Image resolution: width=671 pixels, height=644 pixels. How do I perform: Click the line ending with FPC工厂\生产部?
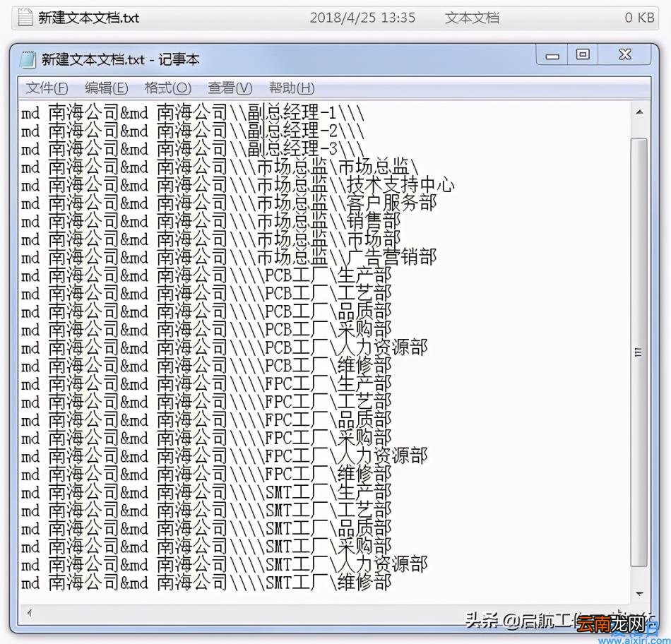[207, 384]
